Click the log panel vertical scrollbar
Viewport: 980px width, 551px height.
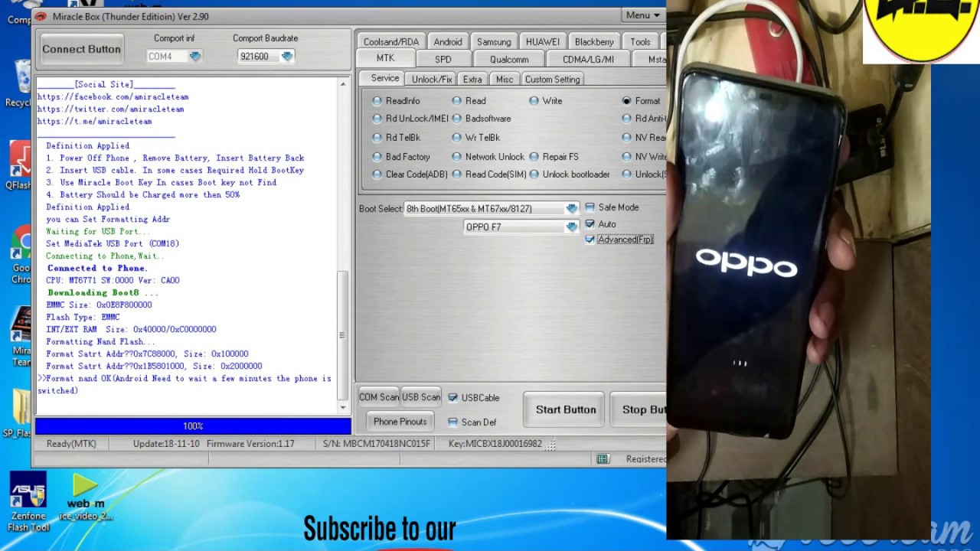(343, 246)
